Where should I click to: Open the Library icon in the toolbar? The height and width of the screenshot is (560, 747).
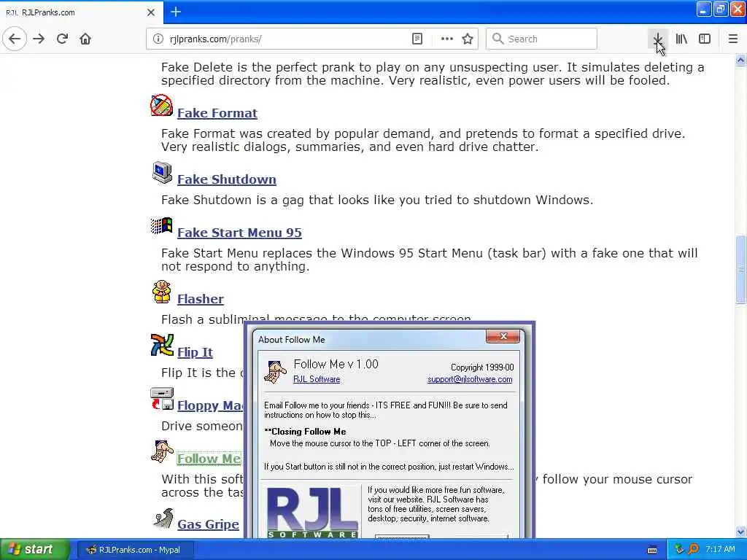[x=681, y=39]
